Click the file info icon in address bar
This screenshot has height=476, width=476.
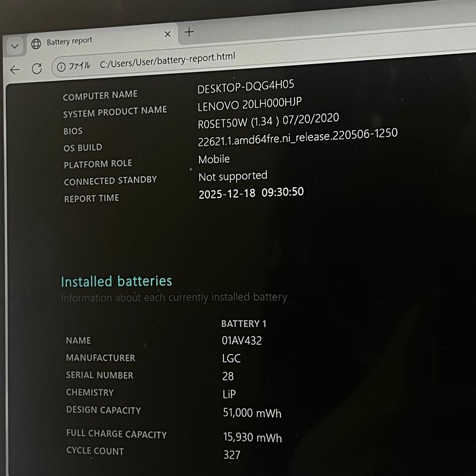[61, 67]
